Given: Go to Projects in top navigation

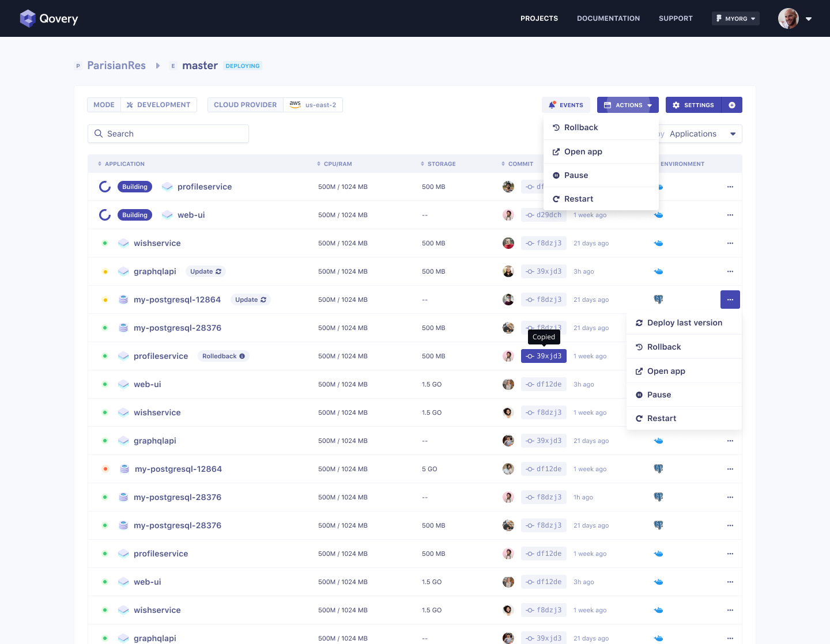Looking at the screenshot, I should click(x=539, y=18).
